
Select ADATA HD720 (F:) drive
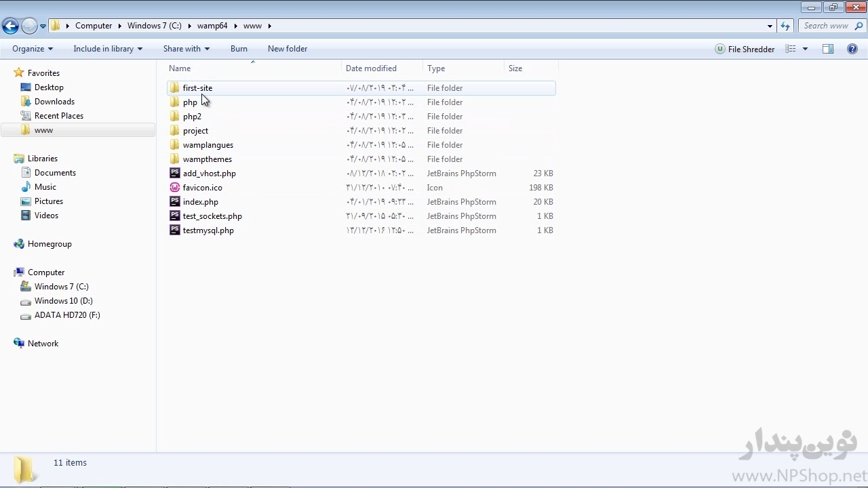(x=66, y=315)
